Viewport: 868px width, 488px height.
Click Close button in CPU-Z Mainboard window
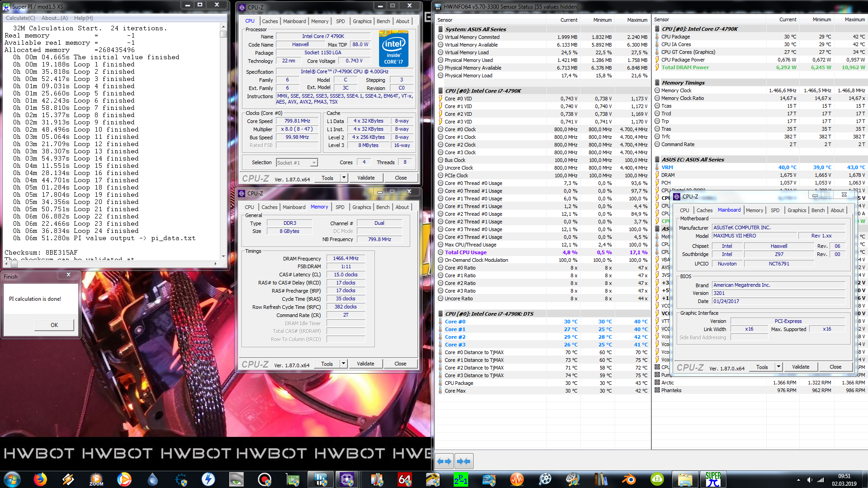click(835, 367)
